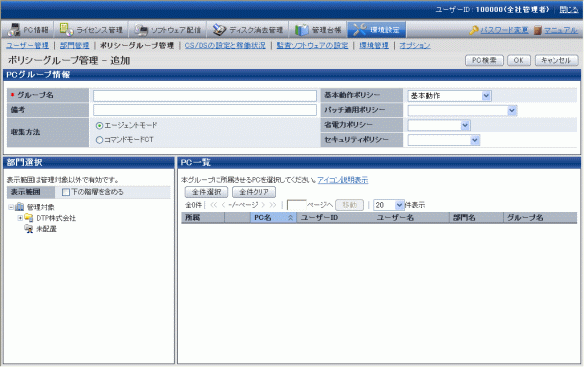Viewport: 584px width, 367px height.
Task: Select エージェントモード radio button
Action: [x=99, y=126]
